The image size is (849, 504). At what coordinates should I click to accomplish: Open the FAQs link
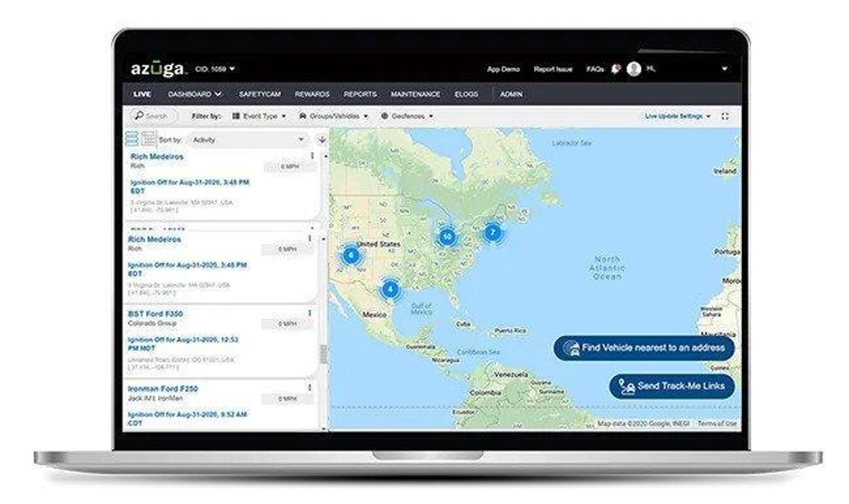595,69
